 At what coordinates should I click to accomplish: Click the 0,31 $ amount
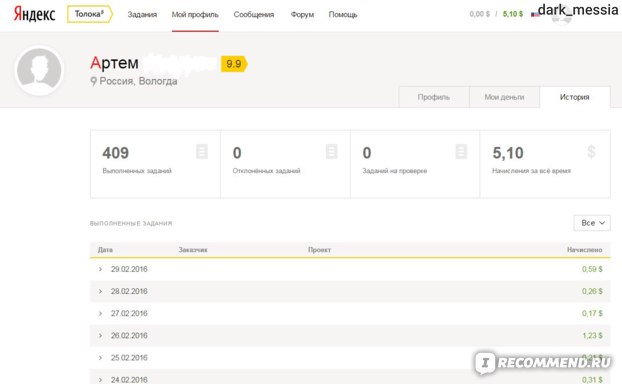[x=592, y=380]
